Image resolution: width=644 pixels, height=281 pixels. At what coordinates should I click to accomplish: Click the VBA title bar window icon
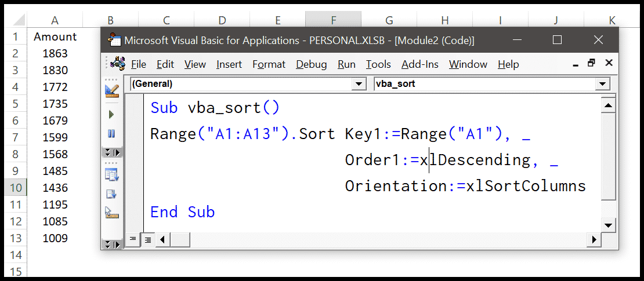pos(114,40)
